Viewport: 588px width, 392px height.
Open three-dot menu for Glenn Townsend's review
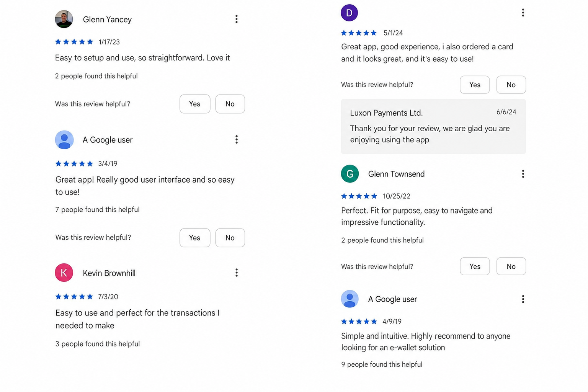click(523, 174)
